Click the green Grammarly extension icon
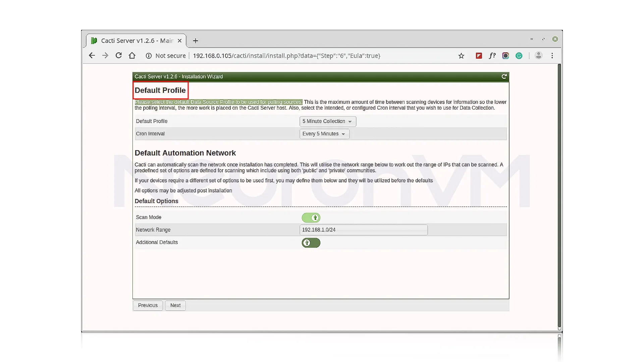The image size is (644, 362). (x=519, y=56)
